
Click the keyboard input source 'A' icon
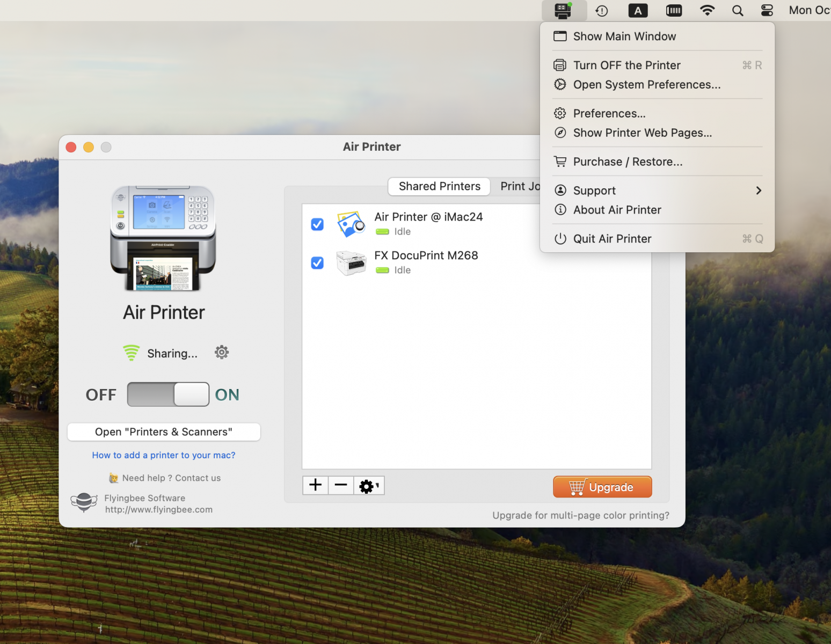tap(638, 10)
